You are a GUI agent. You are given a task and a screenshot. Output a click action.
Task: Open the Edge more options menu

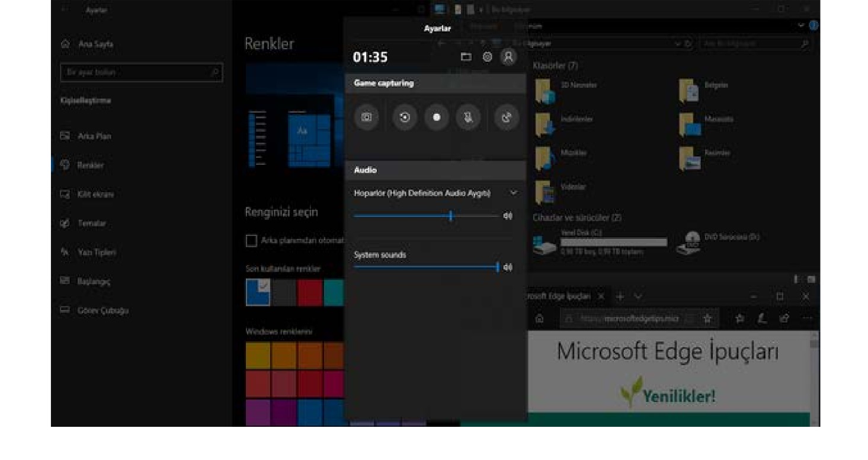coord(808,318)
